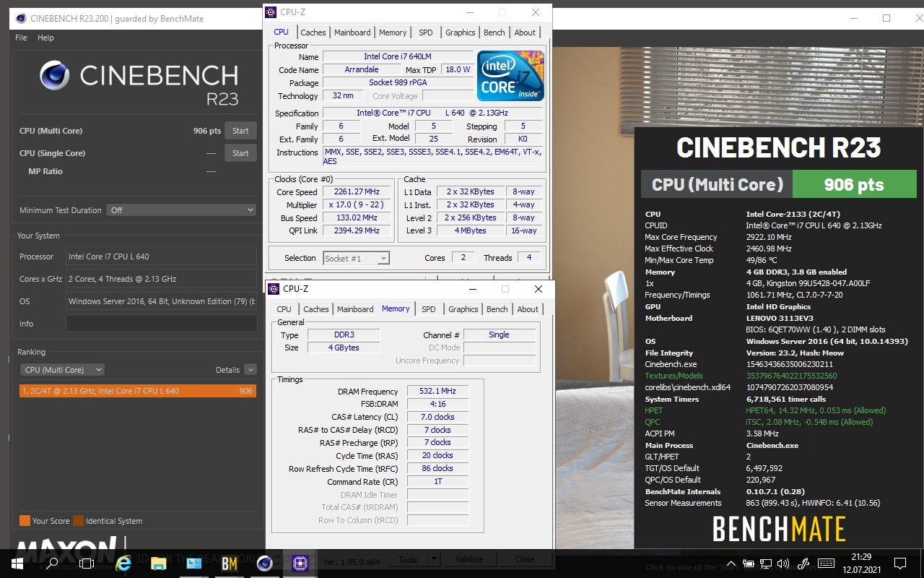
Task: Click the Cinebench title bar icon
Action: [x=19, y=18]
